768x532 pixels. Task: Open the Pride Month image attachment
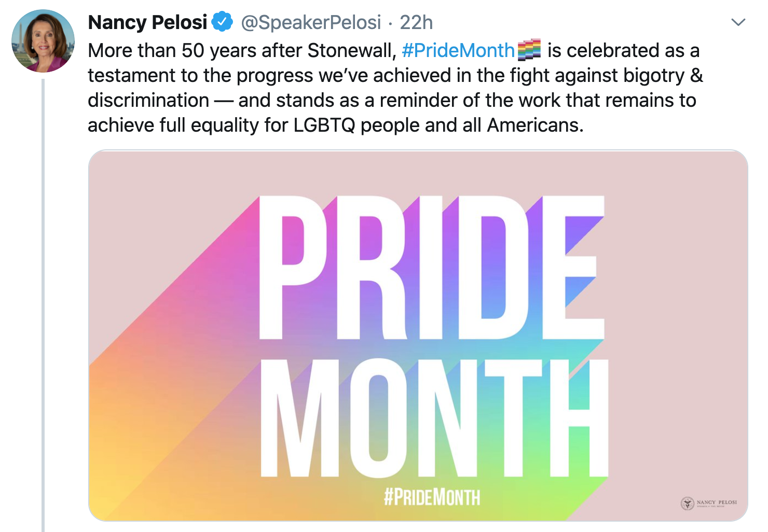click(x=418, y=335)
